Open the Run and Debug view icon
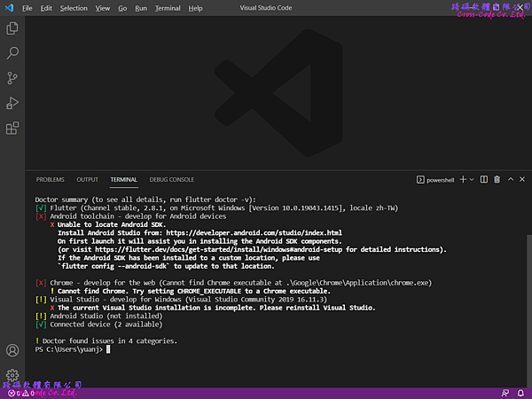This screenshot has width=532, height=399. [x=12, y=103]
